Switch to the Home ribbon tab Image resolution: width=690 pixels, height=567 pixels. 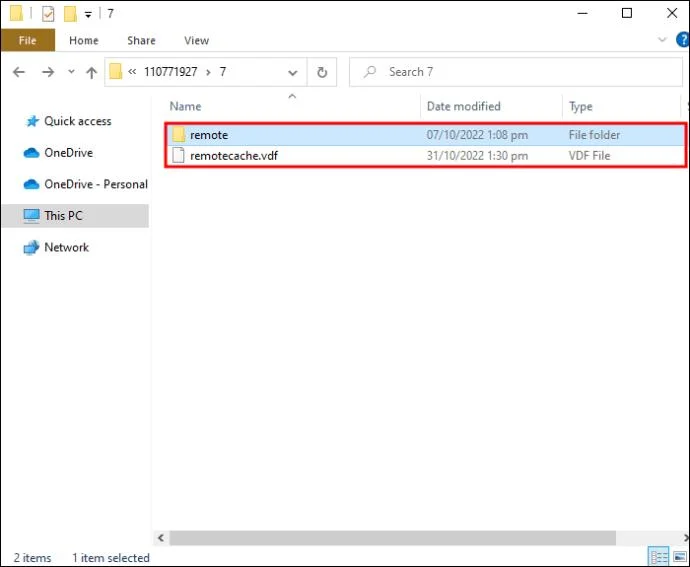click(x=84, y=40)
